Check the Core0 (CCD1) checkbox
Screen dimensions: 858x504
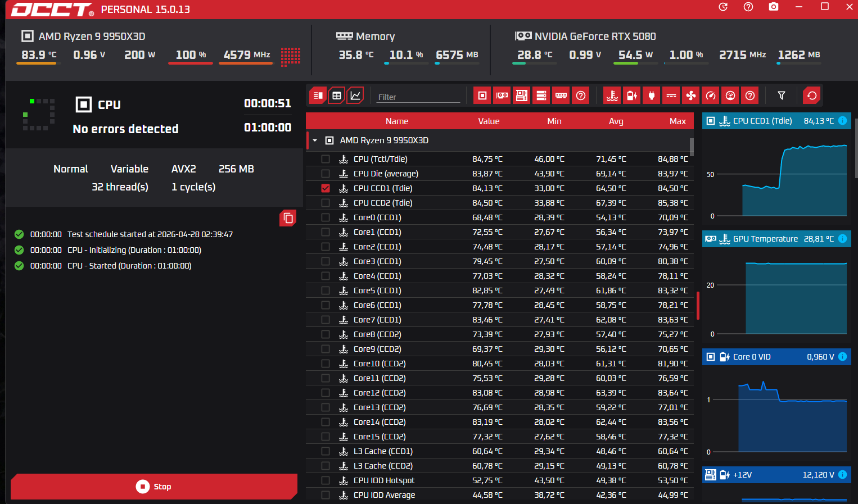[326, 217]
